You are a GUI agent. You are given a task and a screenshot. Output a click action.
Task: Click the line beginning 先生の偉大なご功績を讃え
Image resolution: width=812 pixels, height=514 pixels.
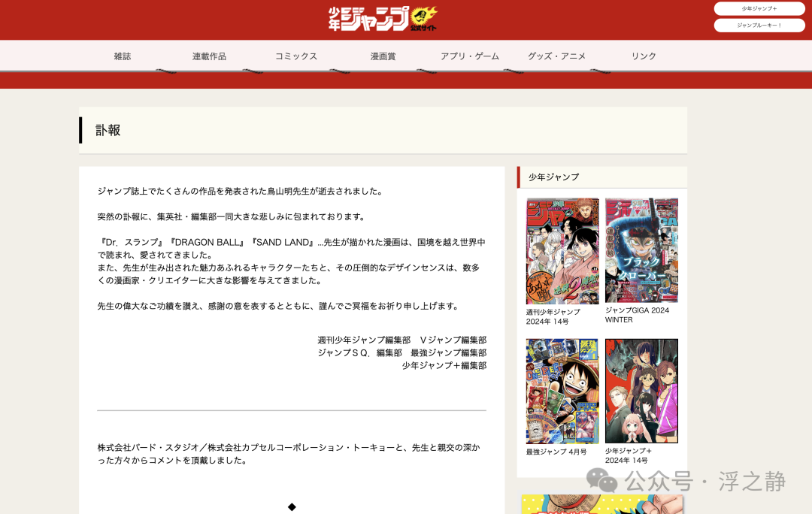280,306
